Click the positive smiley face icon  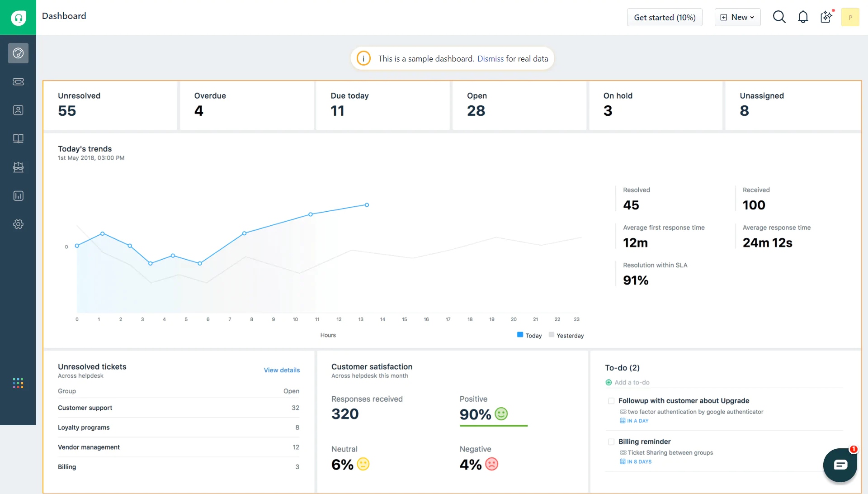tap(501, 414)
